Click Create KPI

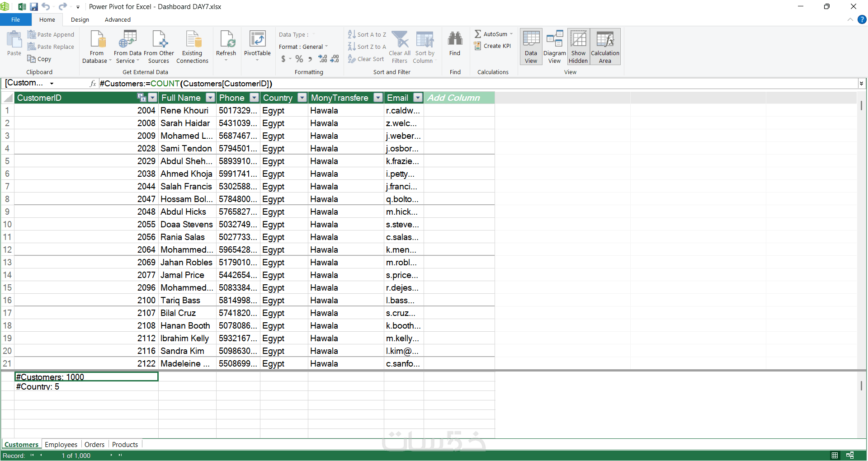[x=492, y=46]
